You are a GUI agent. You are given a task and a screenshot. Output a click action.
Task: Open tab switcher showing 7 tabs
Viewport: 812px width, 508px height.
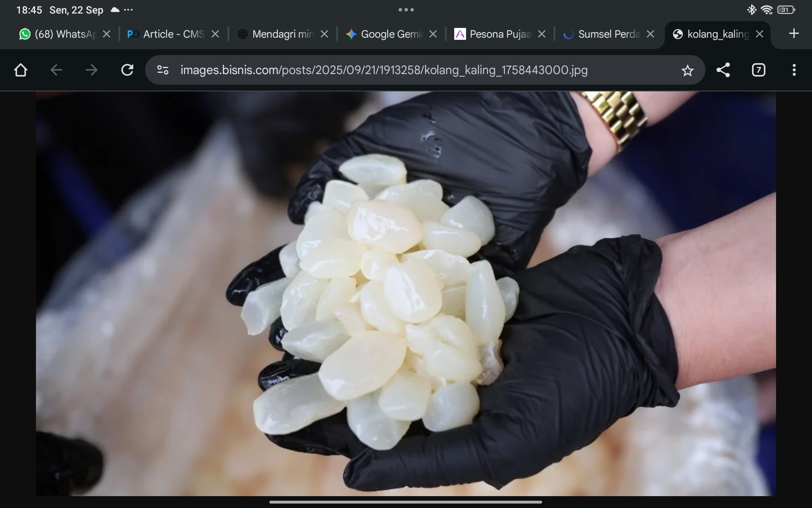coord(758,70)
